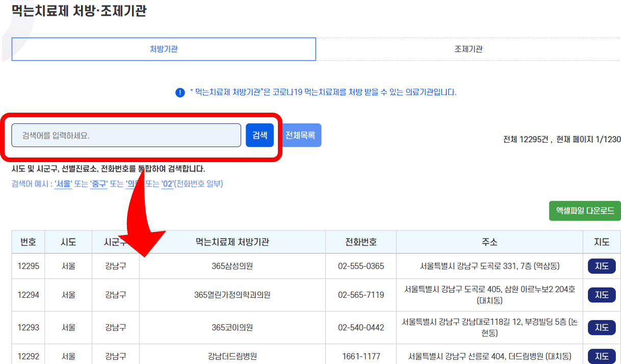Click the 검색 search button
Image resolution: width=621 pixels, height=364 pixels.
[260, 135]
